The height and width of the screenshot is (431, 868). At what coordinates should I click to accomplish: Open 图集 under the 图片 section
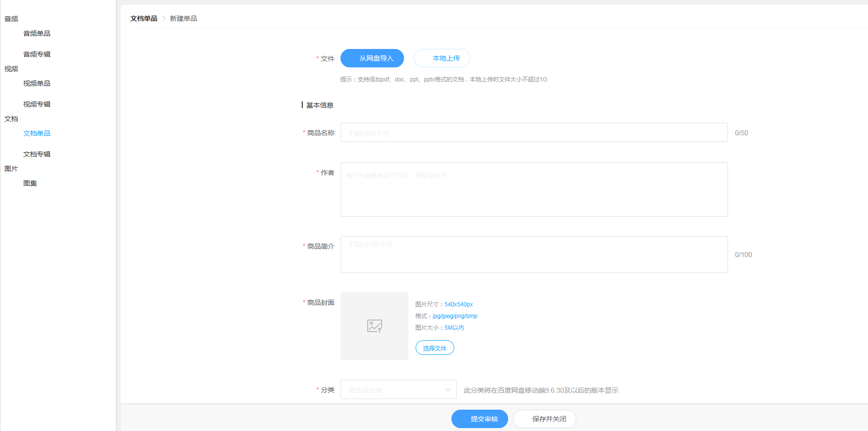[30, 183]
